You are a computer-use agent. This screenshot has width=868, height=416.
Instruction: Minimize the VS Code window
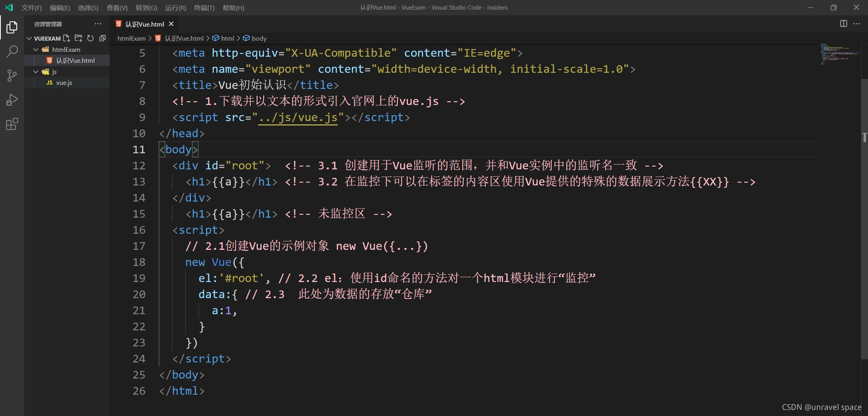click(x=811, y=8)
